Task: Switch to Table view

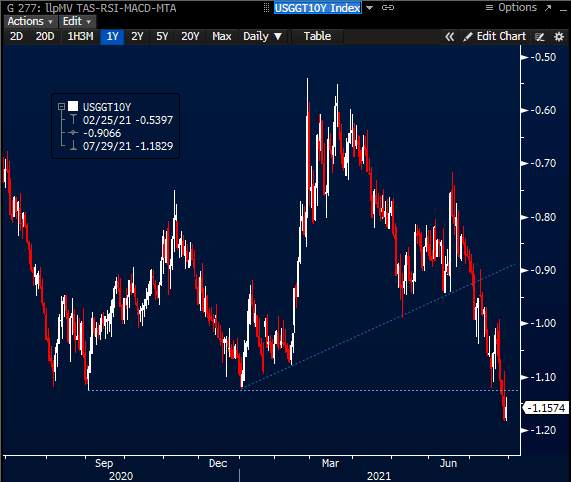Action: [317, 36]
